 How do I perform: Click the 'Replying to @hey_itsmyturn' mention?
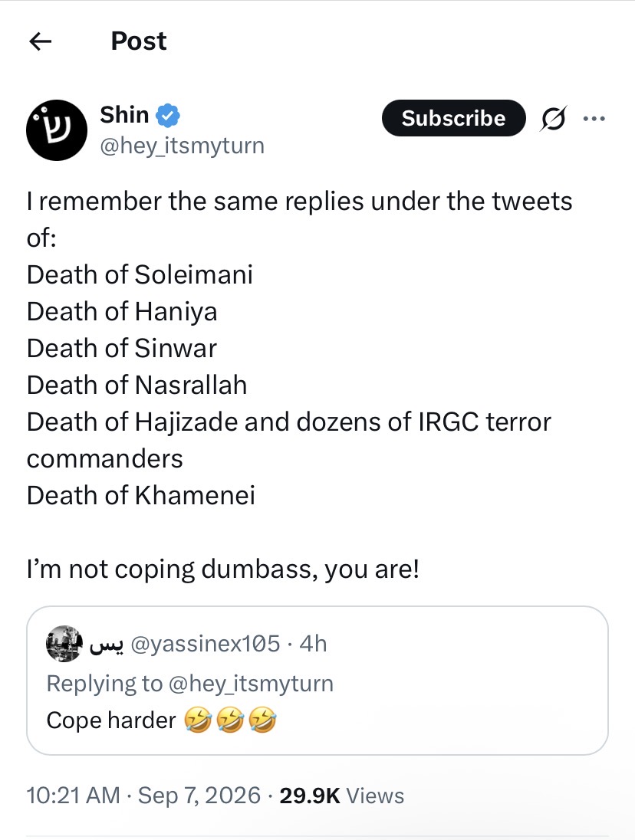(251, 684)
